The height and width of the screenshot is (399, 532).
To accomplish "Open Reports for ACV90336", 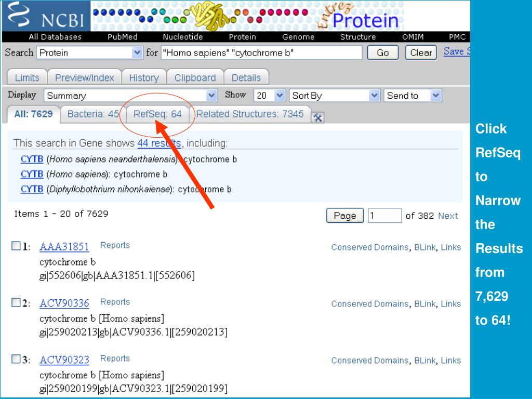I will click(115, 302).
